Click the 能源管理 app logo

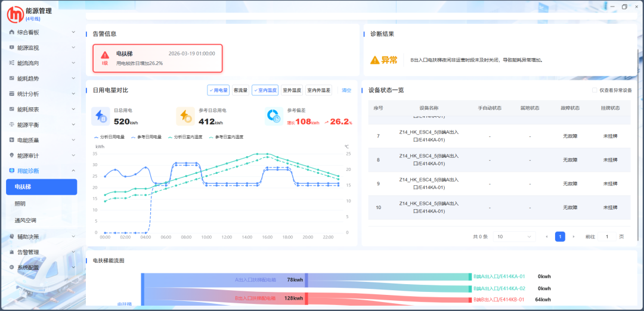pos(14,14)
